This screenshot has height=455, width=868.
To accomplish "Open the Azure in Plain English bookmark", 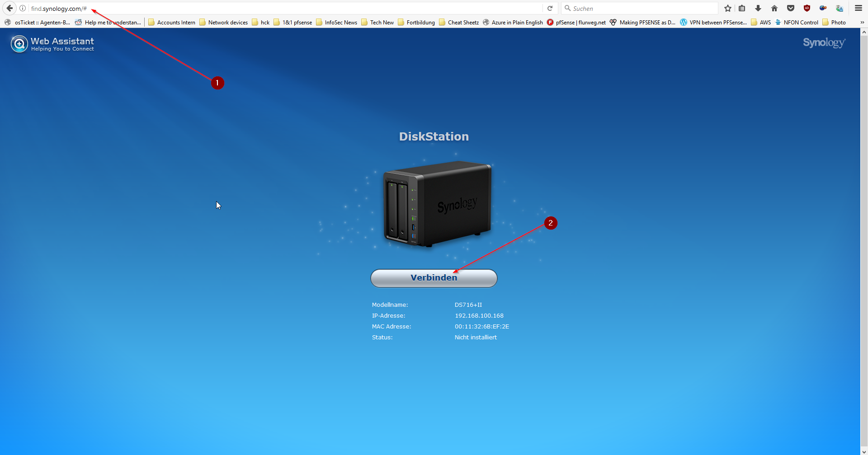I will pos(513,22).
